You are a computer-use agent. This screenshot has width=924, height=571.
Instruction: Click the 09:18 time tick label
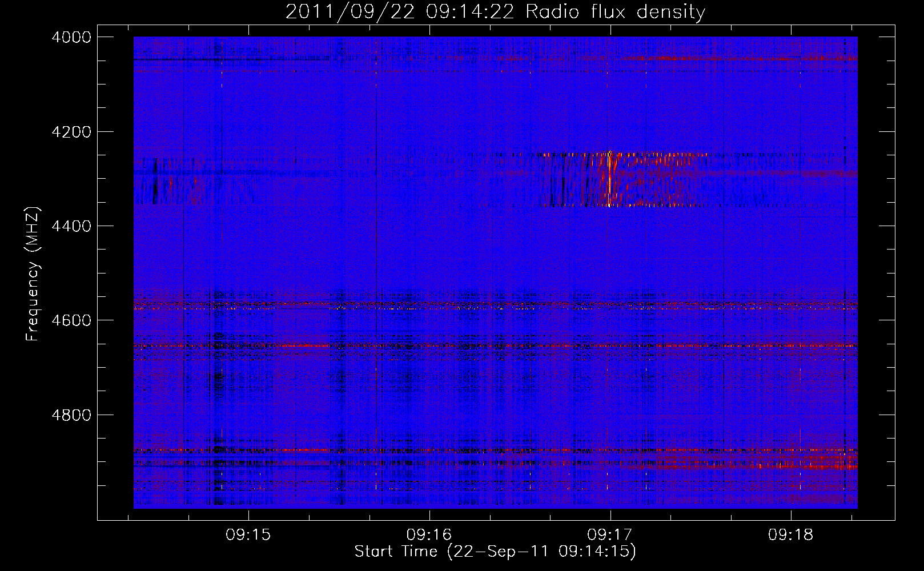pyautogui.click(x=791, y=535)
